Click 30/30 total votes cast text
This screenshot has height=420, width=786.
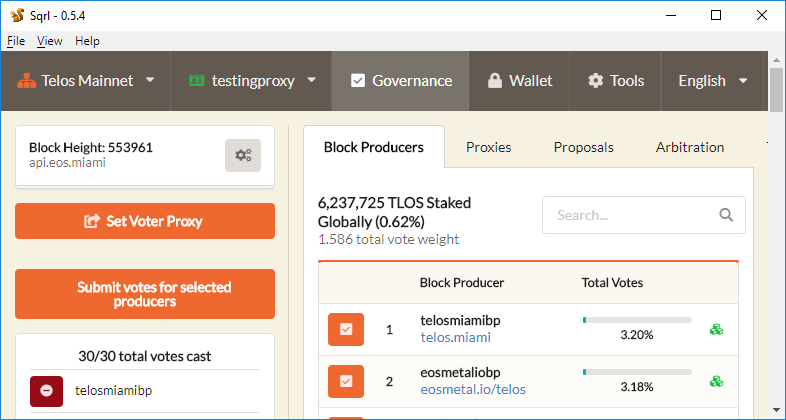pyautogui.click(x=145, y=356)
